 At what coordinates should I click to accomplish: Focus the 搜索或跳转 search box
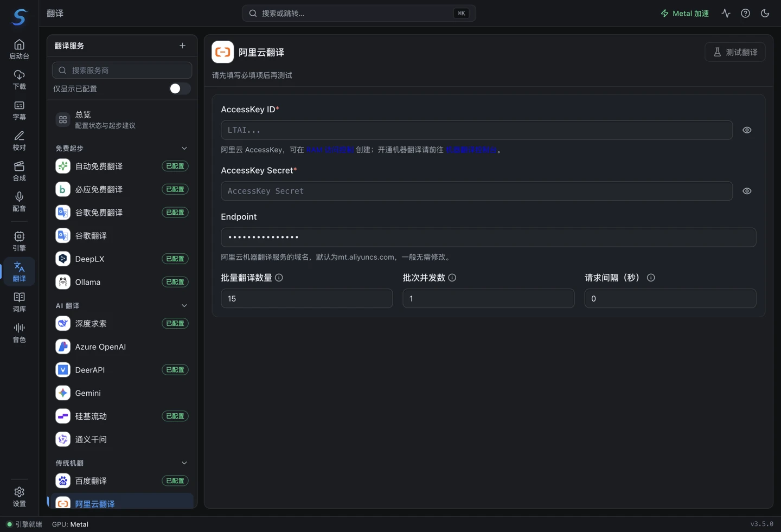pos(359,13)
